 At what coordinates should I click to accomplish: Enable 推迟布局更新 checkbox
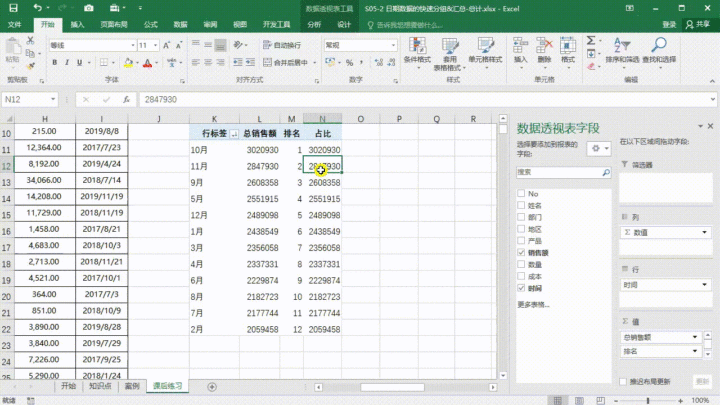[623, 382]
